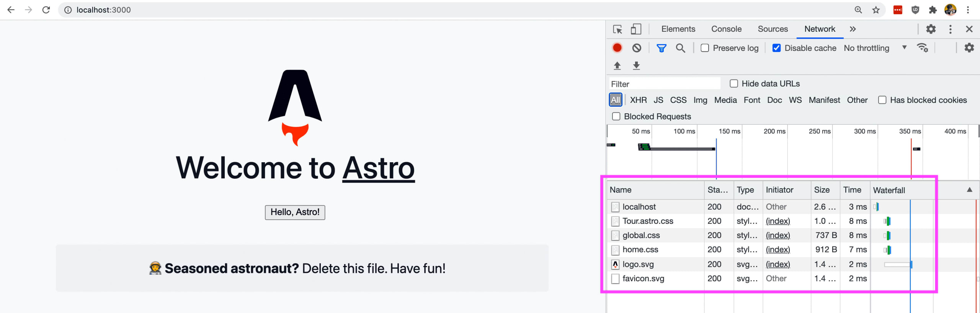
Task: Check the Blocked Requests checkbox
Action: (616, 116)
